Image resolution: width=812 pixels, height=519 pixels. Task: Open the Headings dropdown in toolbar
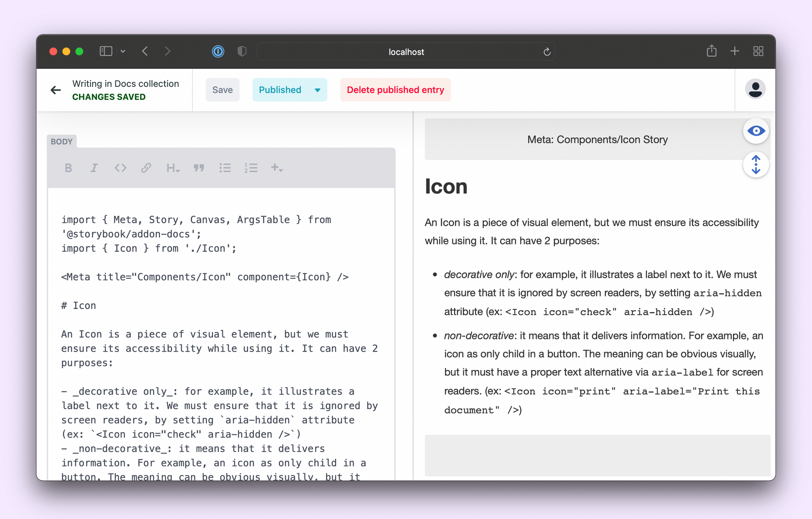(173, 168)
